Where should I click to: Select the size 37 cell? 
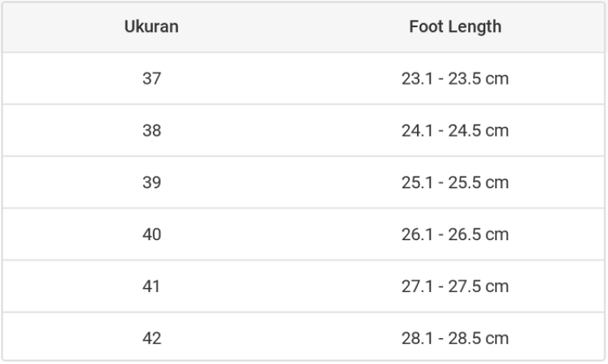[x=152, y=79]
